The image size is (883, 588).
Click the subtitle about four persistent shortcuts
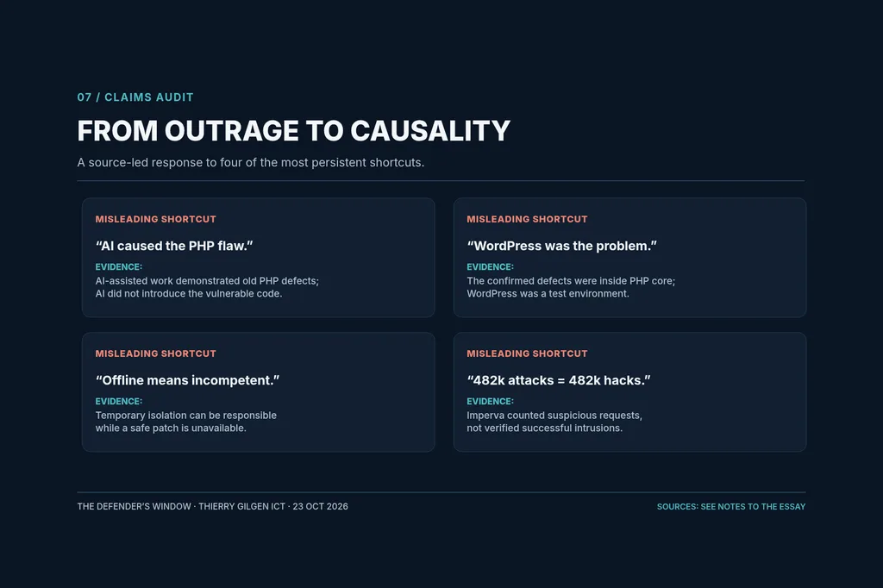251,162
